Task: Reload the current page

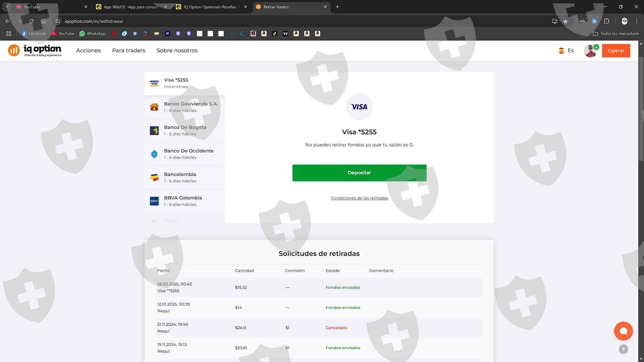Action: point(32,21)
